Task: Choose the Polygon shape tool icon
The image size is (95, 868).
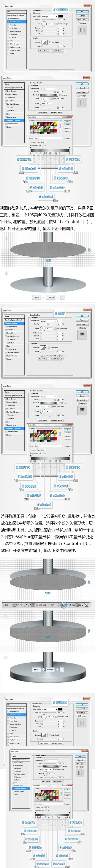Action: (45, 605)
